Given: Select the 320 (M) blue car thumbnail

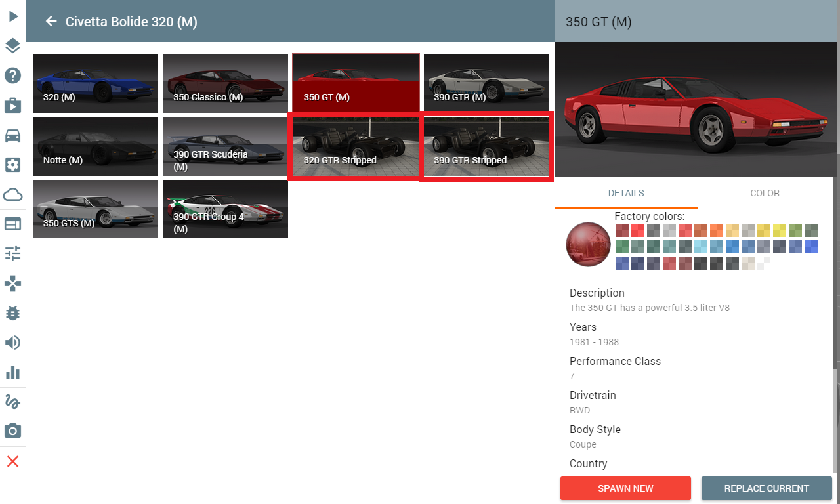Looking at the screenshot, I should [95, 83].
